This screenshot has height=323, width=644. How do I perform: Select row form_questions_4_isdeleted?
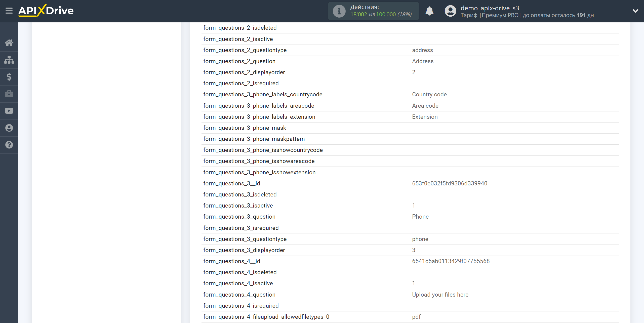pyautogui.click(x=410, y=272)
